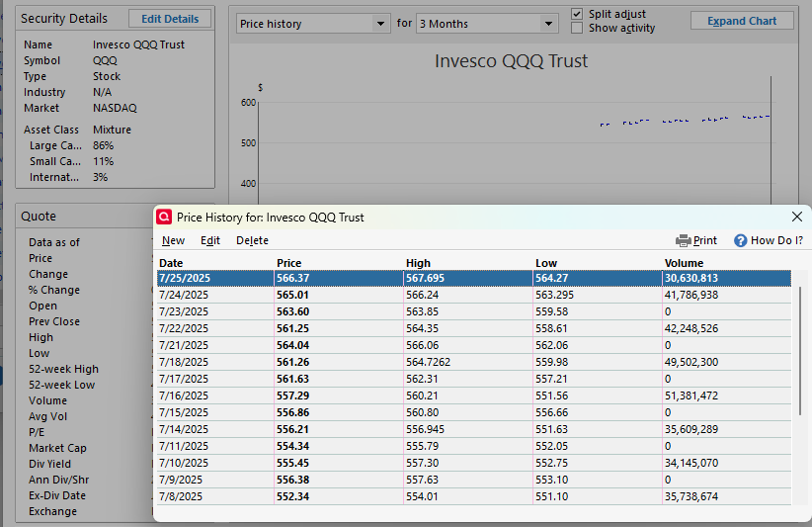Click the Asset Class Mixture value

pyautogui.click(x=112, y=130)
